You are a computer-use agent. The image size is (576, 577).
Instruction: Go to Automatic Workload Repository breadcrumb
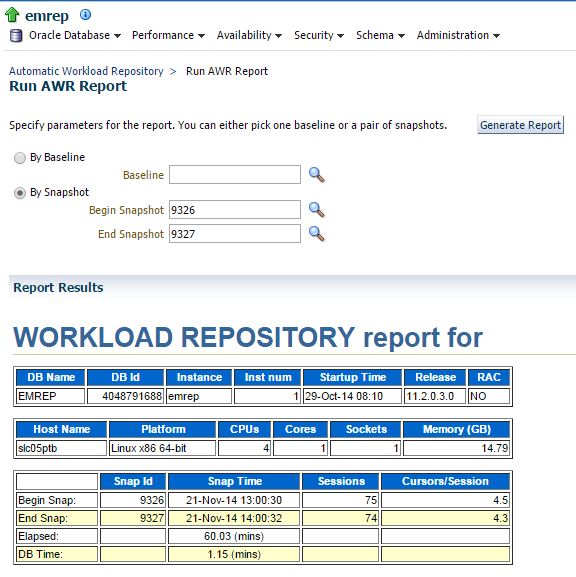click(86, 71)
